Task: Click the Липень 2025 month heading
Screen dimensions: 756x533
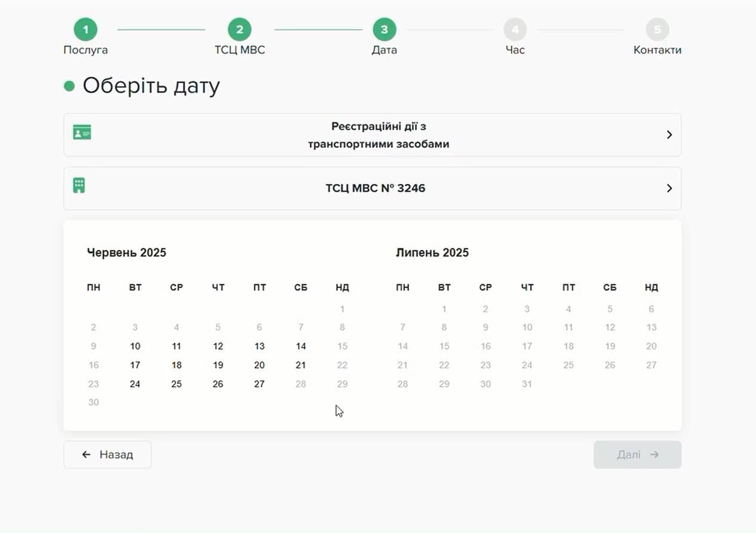Action: click(432, 252)
